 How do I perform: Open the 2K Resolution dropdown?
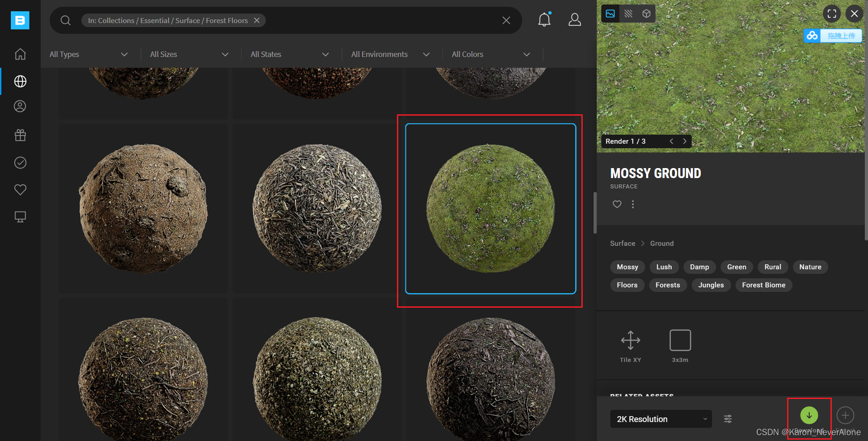660,419
